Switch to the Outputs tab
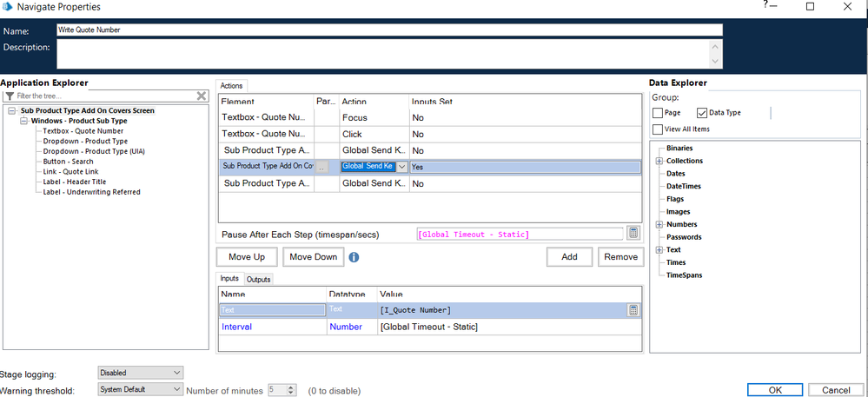 pyautogui.click(x=259, y=280)
